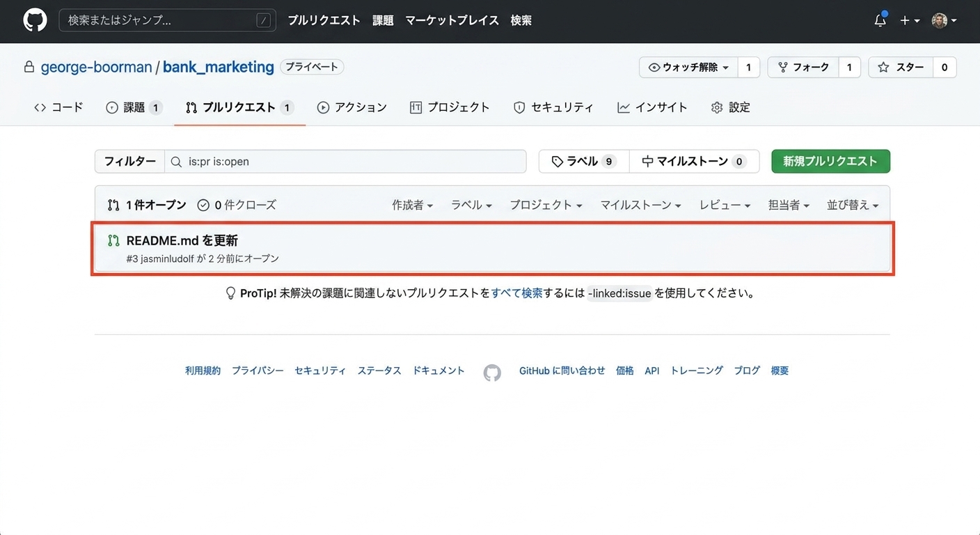Open 価格 footer link

pyautogui.click(x=625, y=371)
